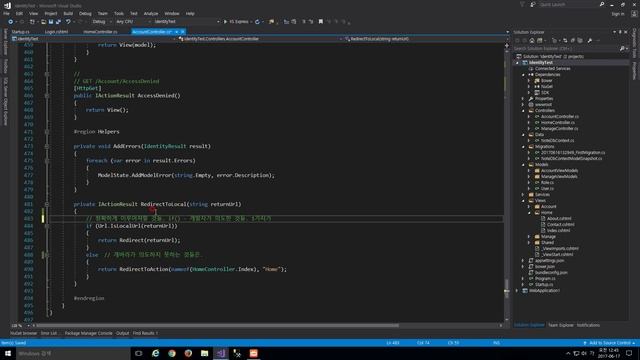Screen dimensions: 640x360
Task: Click the Undo toolbar icon
Action: [68, 22]
